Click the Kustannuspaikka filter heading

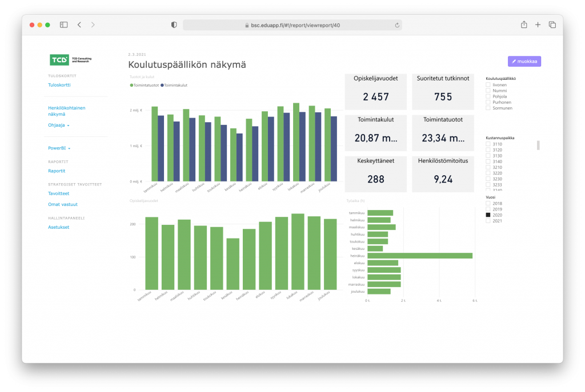pyautogui.click(x=500, y=138)
